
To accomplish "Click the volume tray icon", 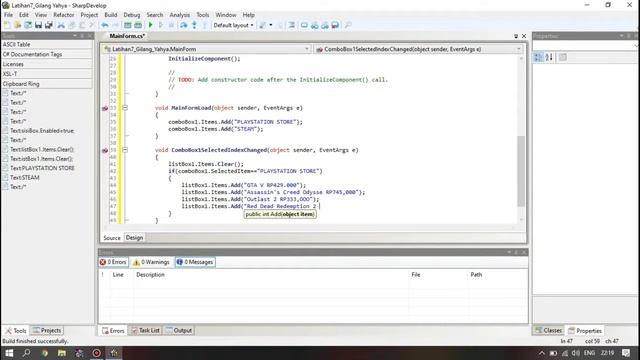I will click(576, 353).
